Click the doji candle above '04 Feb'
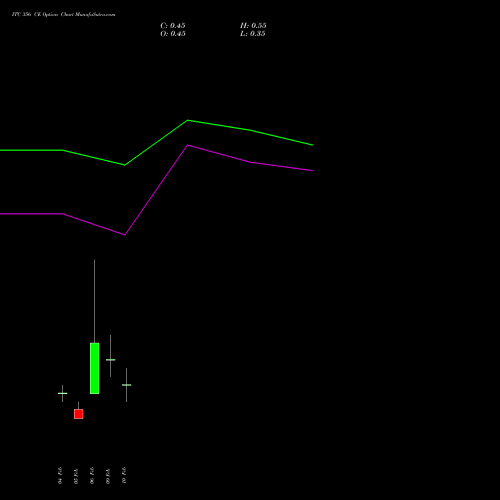Viewport: 500px width, 500px height. [63, 393]
